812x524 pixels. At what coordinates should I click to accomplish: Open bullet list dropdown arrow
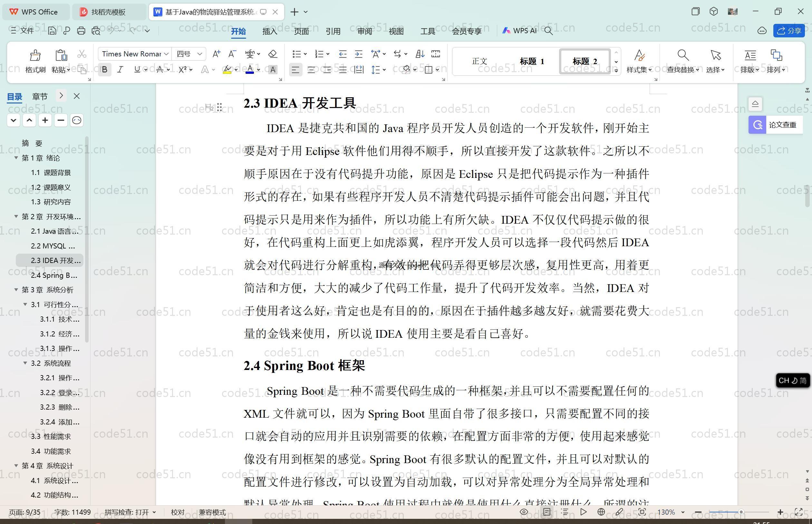305,54
